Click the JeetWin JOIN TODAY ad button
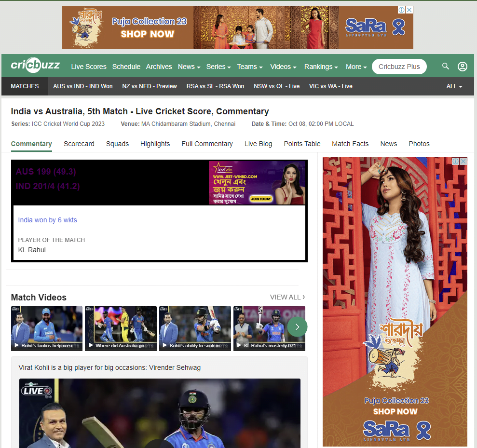This screenshot has height=448, width=477. (x=261, y=199)
